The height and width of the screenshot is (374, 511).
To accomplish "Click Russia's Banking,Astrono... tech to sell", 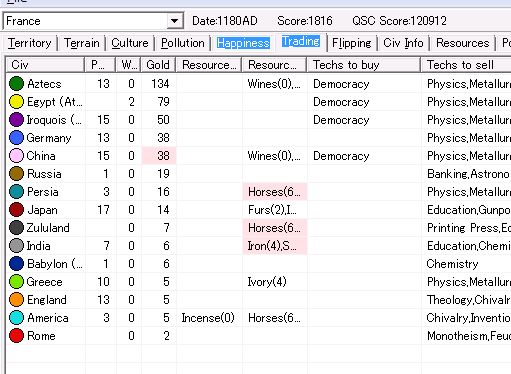I will tap(468, 174).
